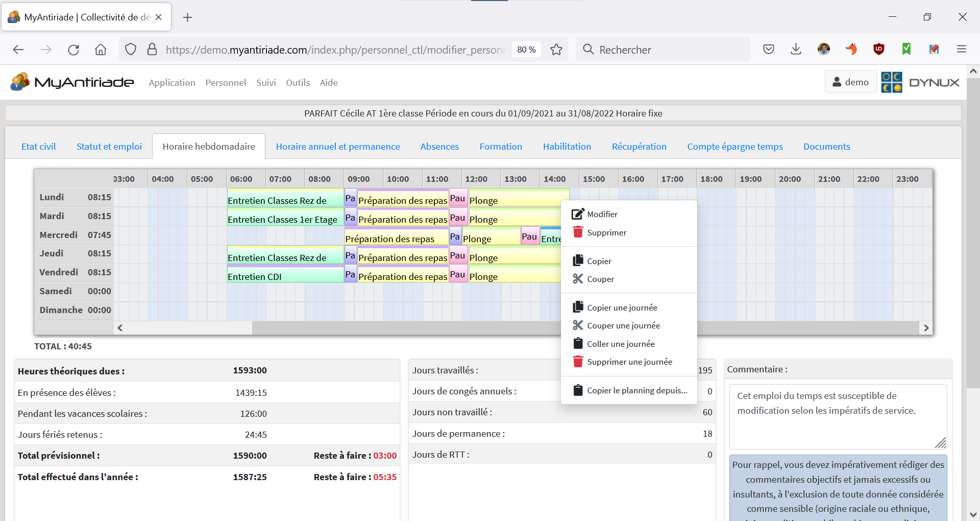Go back with the browser back arrow
The width and height of the screenshot is (980, 521).
click(x=18, y=50)
